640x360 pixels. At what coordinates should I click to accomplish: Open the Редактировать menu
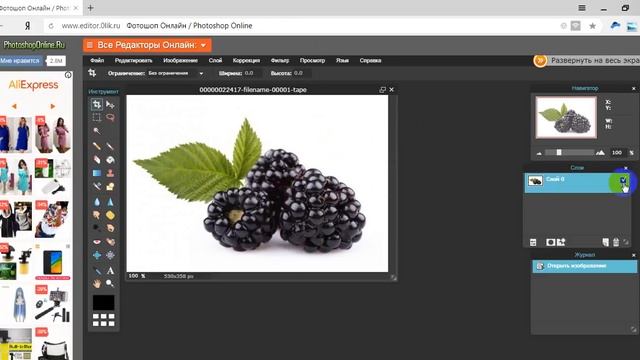(133, 60)
